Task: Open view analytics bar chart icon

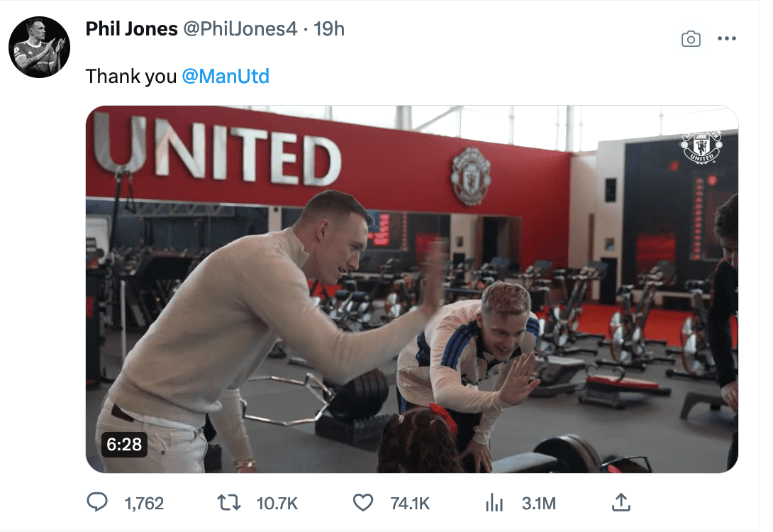Action: tap(494, 503)
